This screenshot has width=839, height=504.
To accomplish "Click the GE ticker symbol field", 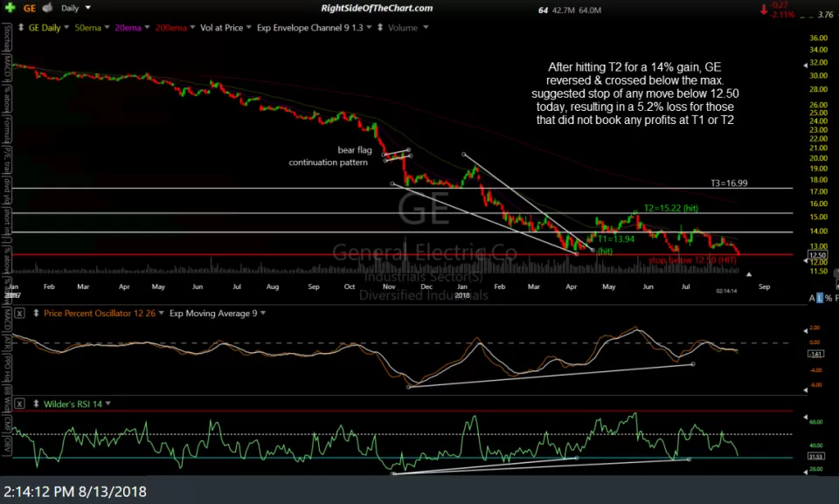I will (x=29, y=8).
